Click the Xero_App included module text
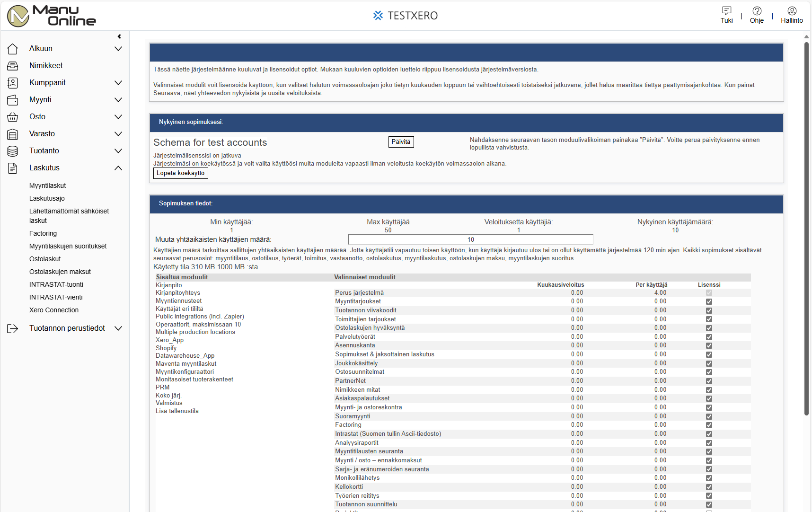Screen dimensions: 812x512 pos(169,340)
